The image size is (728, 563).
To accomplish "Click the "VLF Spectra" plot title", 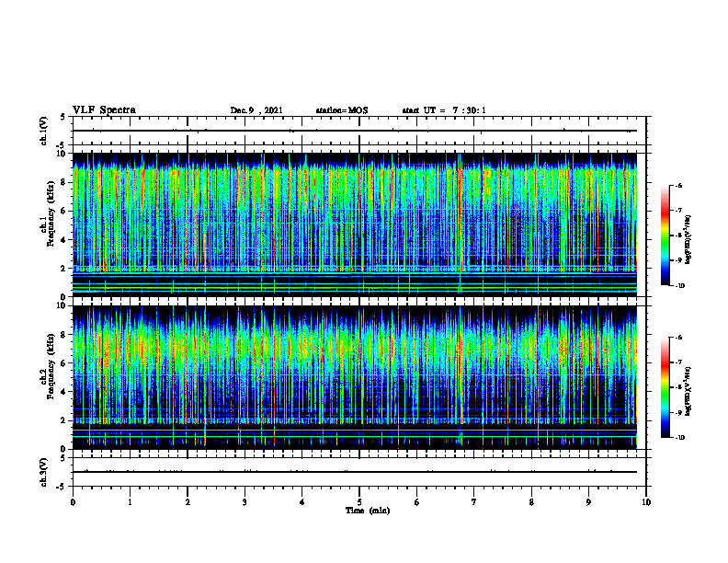I will pyautogui.click(x=104, y=110).
